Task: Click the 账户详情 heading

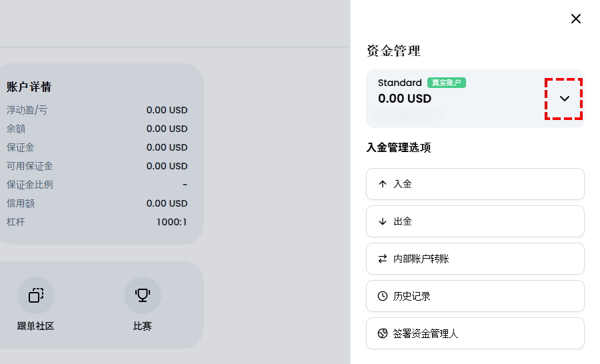Action: click(x=29, y=87)
